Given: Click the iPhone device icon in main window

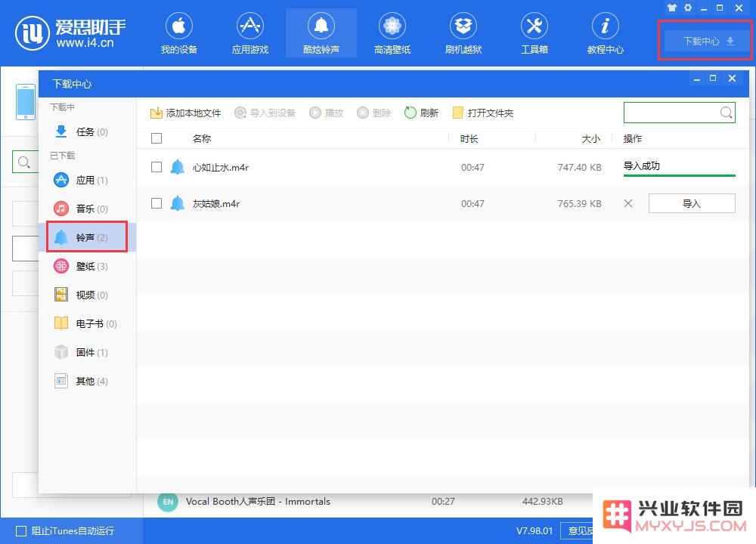Looking at the screenshot, I should coord(26,102).
